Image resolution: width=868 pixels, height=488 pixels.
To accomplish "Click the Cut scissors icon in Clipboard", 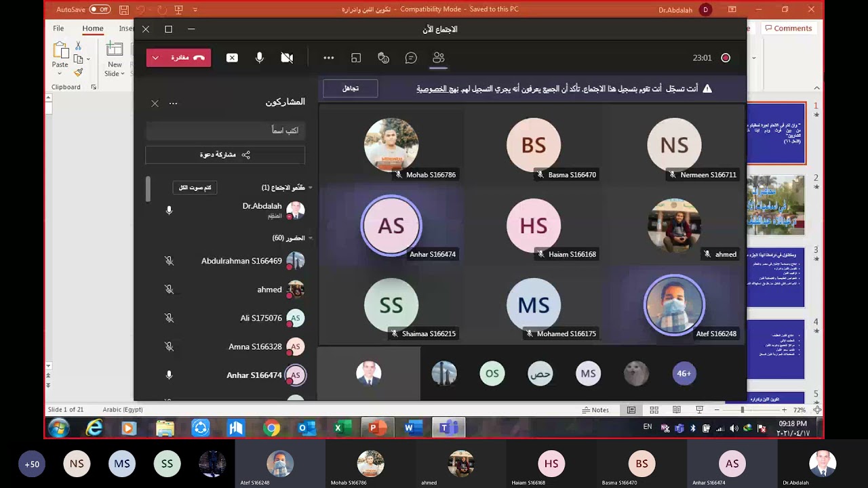I will point(78,45).
